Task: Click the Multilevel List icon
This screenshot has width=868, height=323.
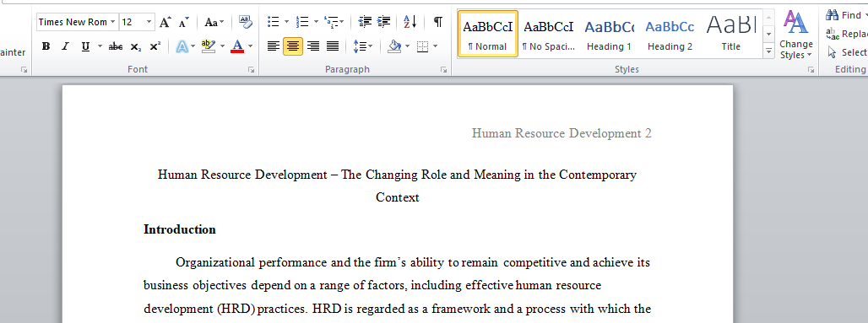Action: pyautogui.click(x=331, y=22)
